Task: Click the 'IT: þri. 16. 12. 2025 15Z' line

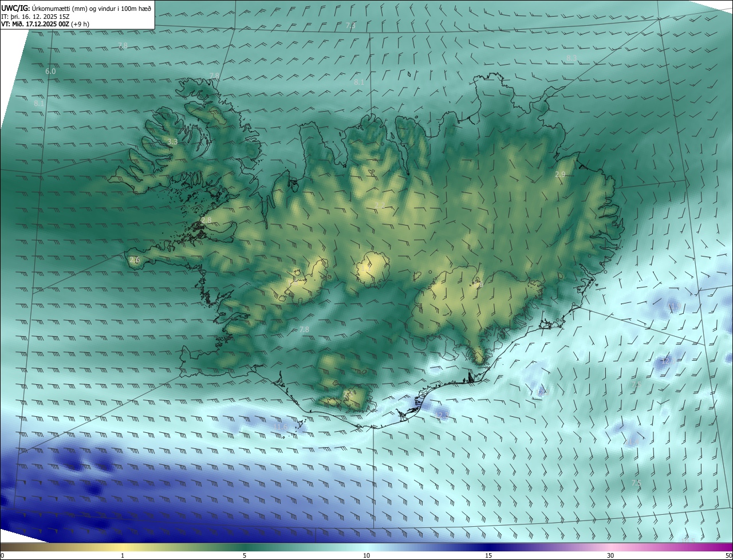Action: tap(34, 17)
